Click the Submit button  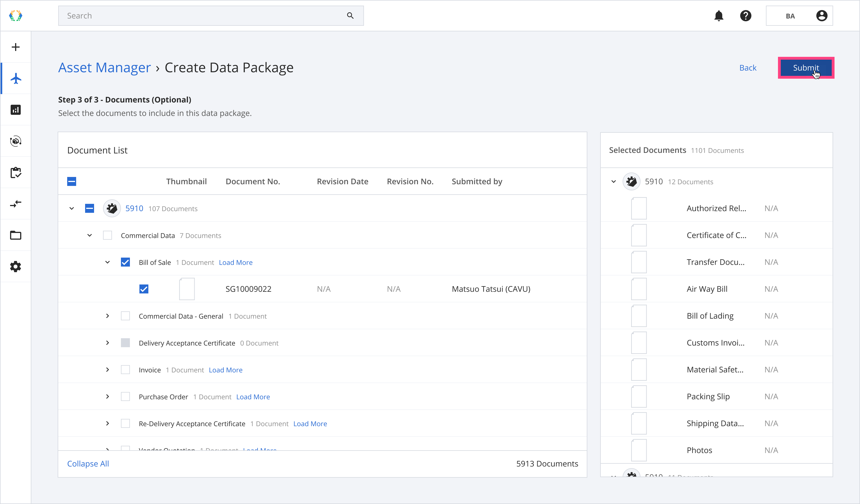tap(806, 67)
